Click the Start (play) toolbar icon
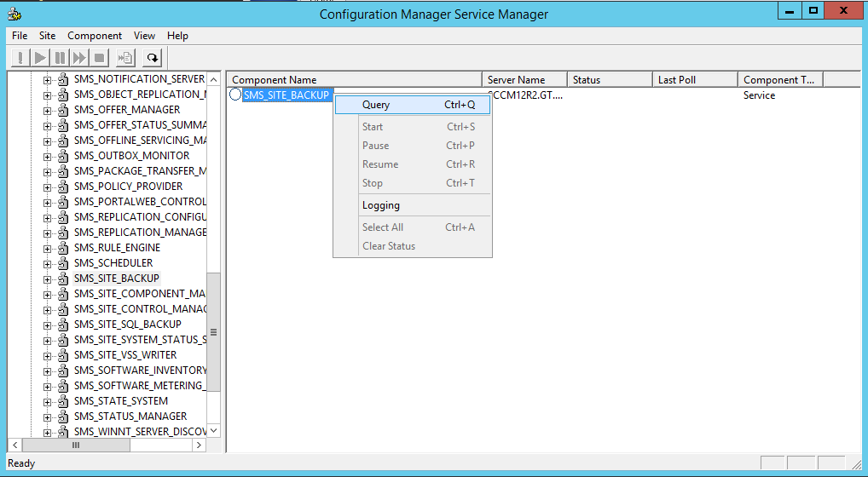 40,58
